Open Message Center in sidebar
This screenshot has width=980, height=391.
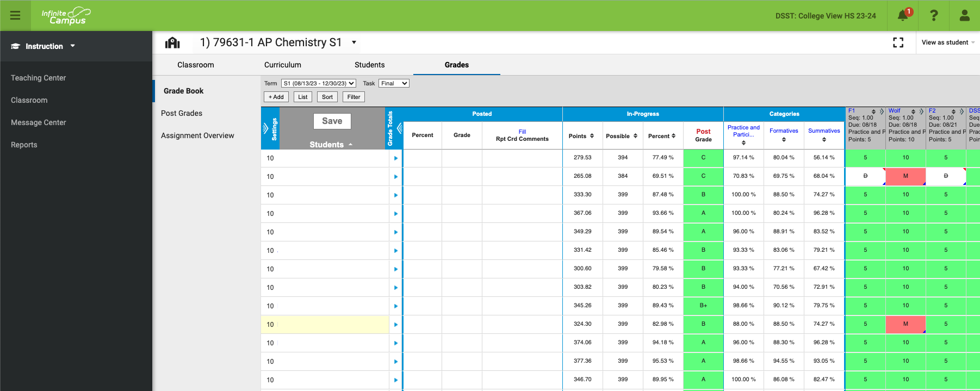tap(38, 122)
